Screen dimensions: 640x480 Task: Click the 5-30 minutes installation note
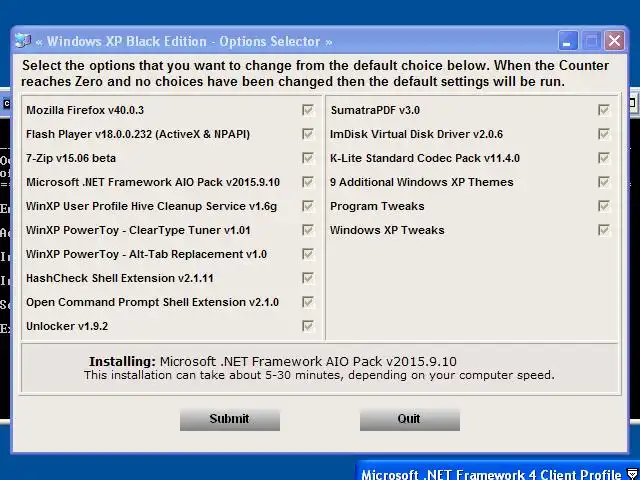(319, 376)
